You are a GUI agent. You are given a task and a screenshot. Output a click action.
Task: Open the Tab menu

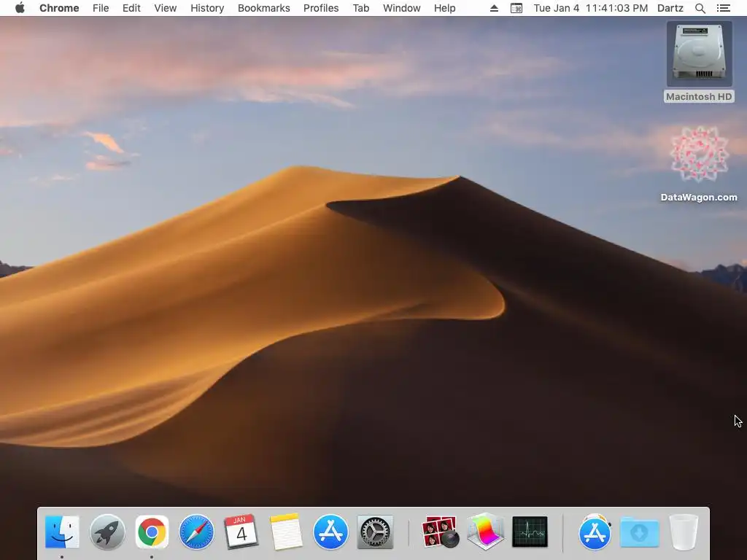click(360, 8)
